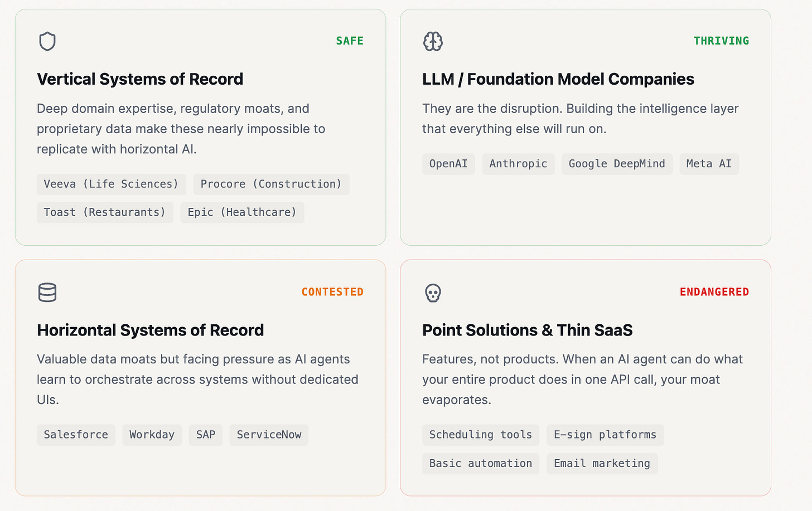Image resolution: width=812 pixels, height=511 pixels.
Task: Select the OpenAI tag
Action: tap(448, 164)
